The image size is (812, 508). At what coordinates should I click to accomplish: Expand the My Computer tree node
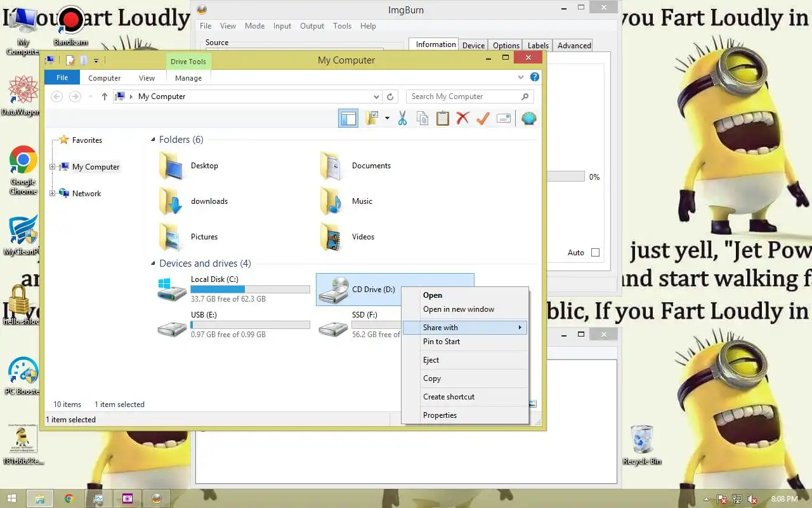pos(52,167)
